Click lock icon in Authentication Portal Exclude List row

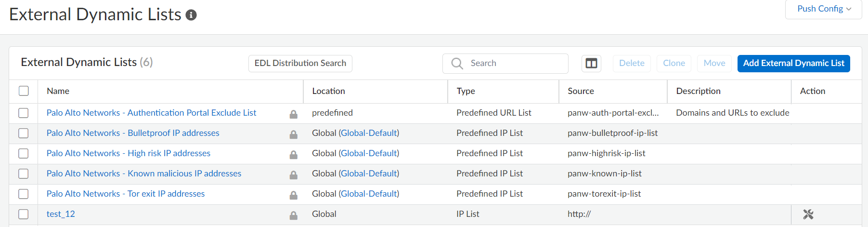293,114
